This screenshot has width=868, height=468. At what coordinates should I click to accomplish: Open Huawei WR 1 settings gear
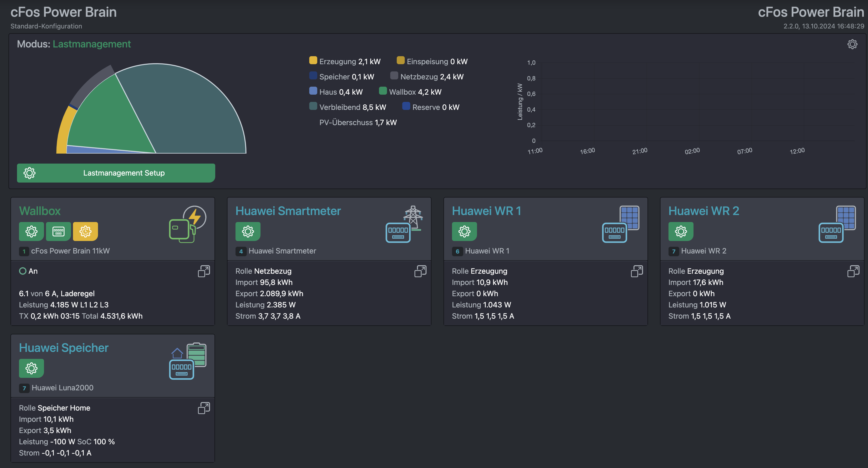[x=464, y=231]
